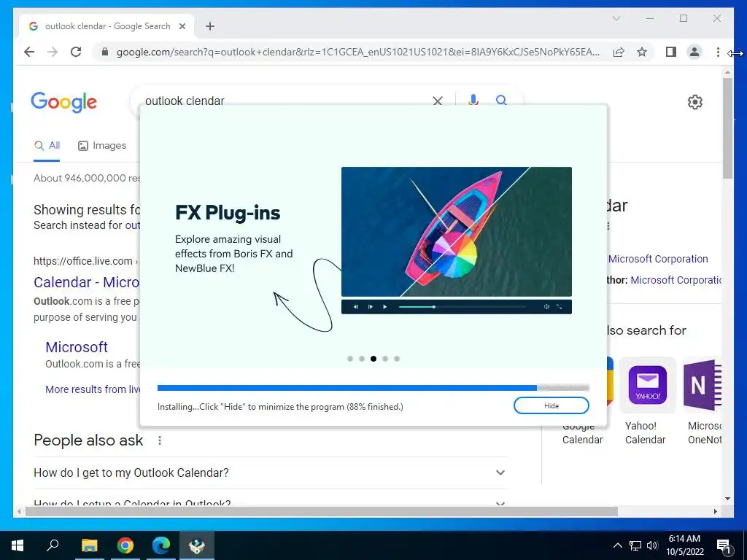Screen dimensions: 747x560
Task: Close the outlook clendar tab
Action: click(182, 26)
